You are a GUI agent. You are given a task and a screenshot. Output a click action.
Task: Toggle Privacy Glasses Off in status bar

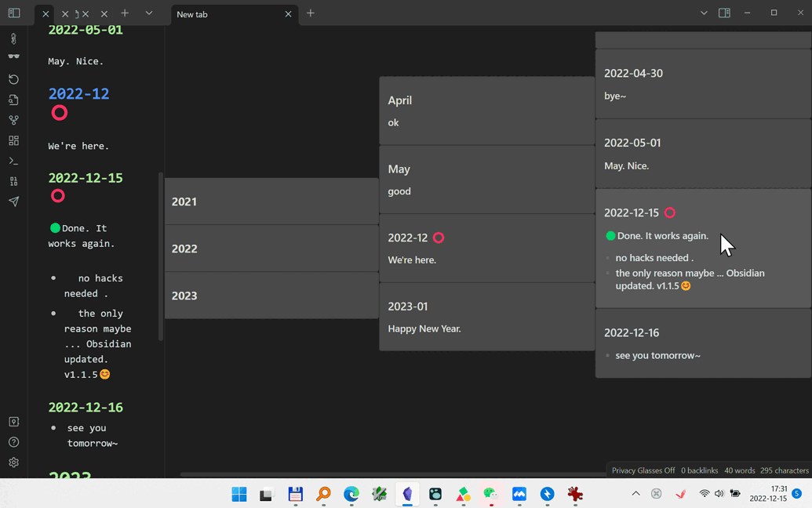tap(643, 470)
